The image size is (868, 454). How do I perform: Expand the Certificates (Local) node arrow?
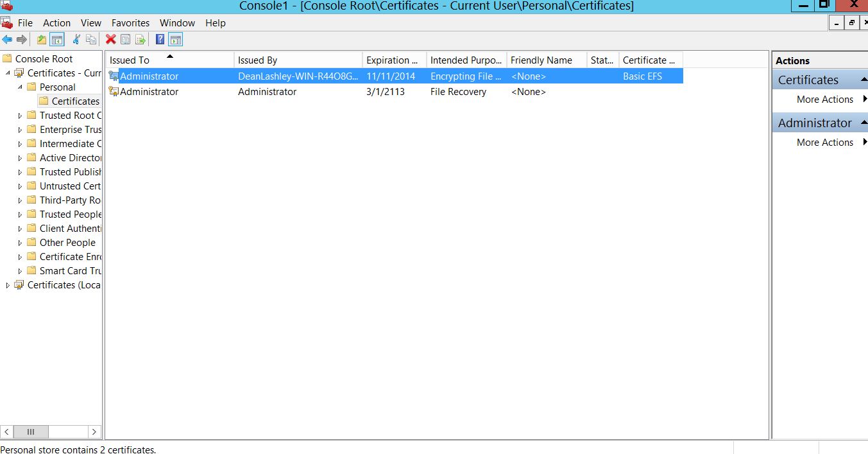[x=8, y=285]
